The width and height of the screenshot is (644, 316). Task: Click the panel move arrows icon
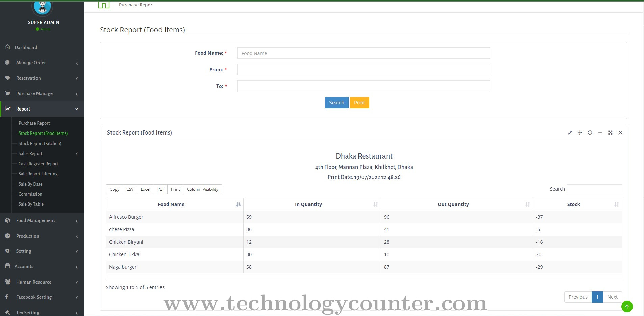point(580,132)
